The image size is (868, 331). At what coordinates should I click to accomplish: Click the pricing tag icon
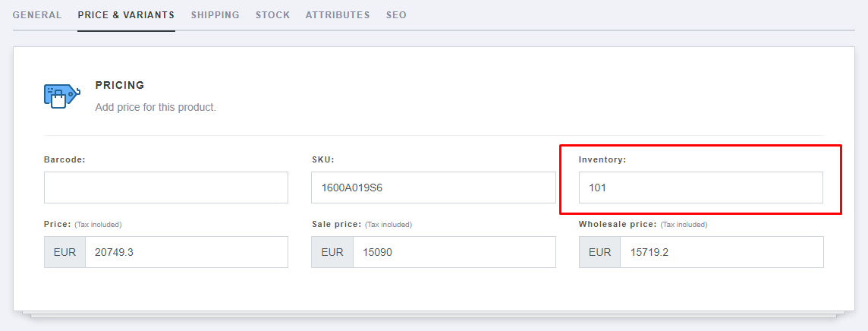tap(62, 96)
